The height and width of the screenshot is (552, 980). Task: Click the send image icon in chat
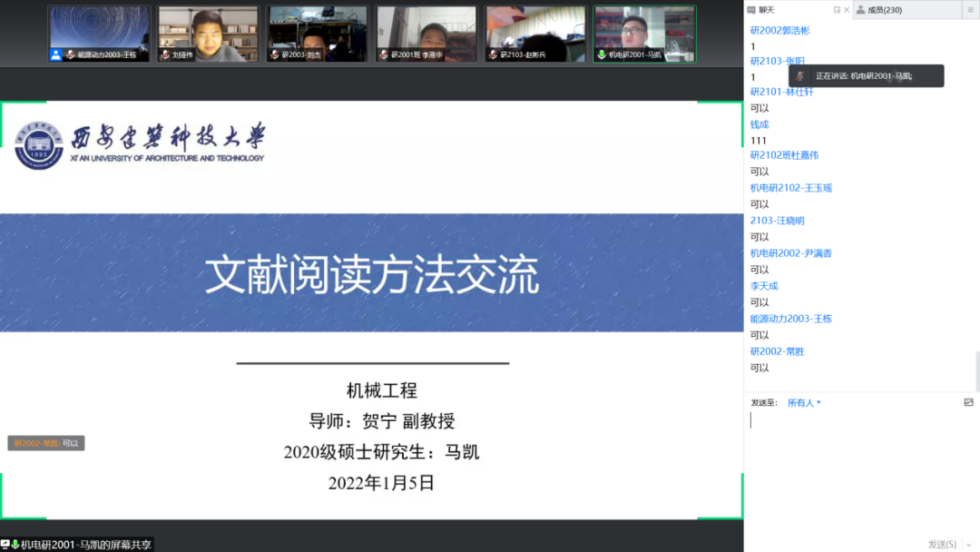(x=968, y=402)
